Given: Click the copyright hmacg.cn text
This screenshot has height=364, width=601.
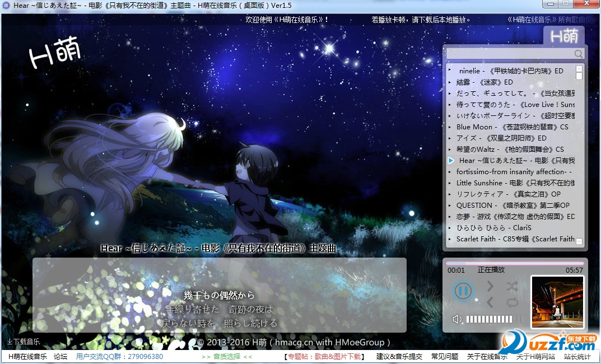Looking at the screenshot, I should [x=293, y=342].
